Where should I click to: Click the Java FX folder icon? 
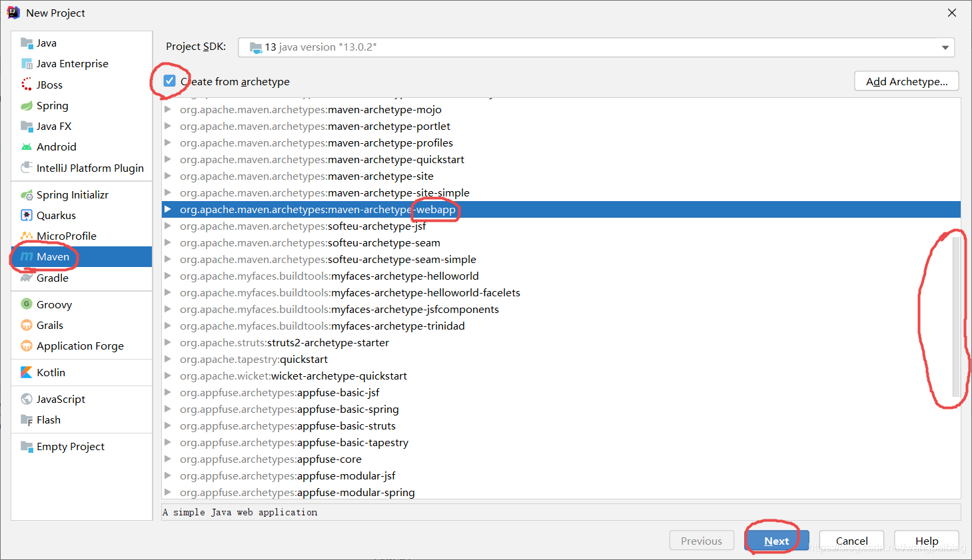pos(27,126)
